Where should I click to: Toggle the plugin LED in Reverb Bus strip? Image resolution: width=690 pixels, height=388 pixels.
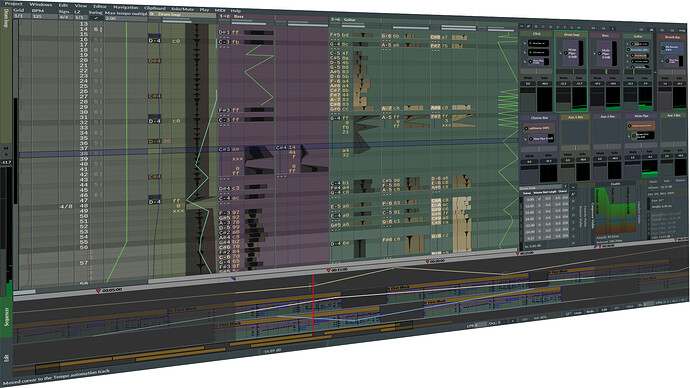[x=663, y=48]
